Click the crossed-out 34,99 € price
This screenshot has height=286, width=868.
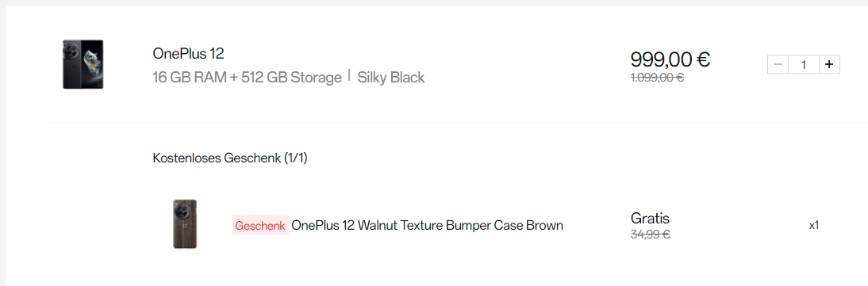click(x=651, y=235)
